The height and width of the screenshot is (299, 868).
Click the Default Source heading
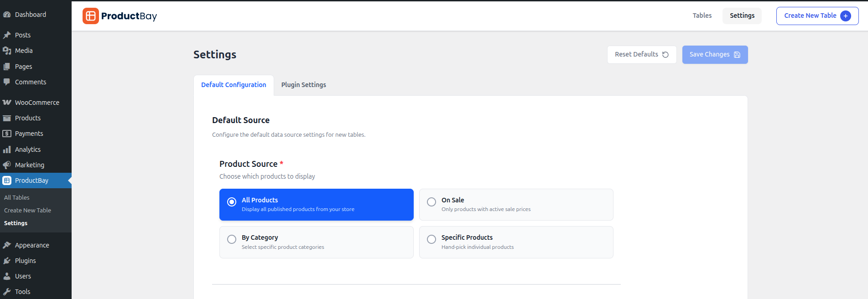[241, 120]
